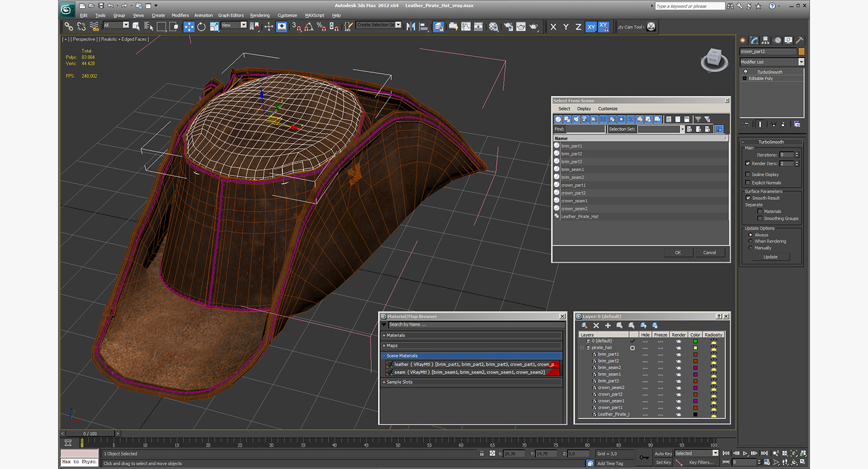Screen dimensions: 868x469
Task: Open the Curve Editor from toolbar
Action: [x=466, y=26]
